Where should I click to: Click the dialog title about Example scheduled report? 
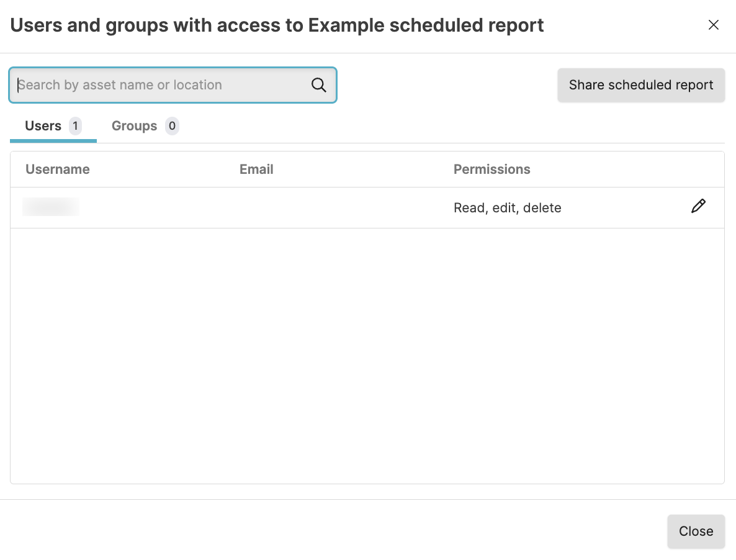point(277,25)
